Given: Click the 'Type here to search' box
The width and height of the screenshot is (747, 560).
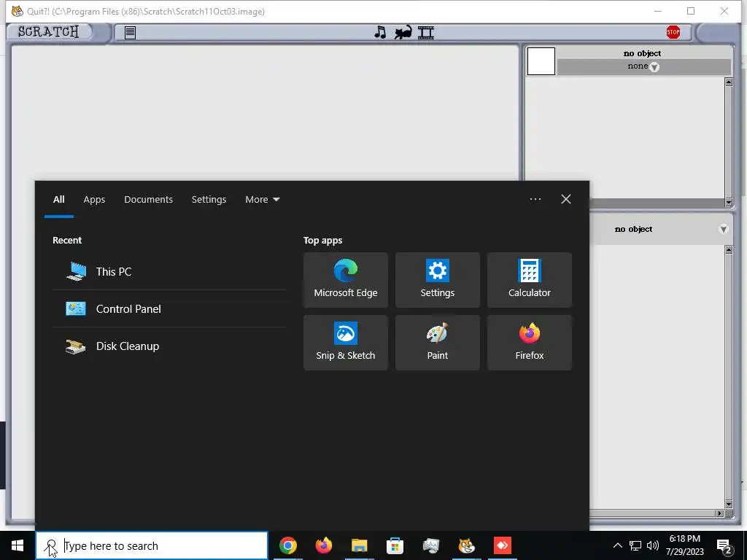Looking at the screenshot, I should tap(152, 545).
